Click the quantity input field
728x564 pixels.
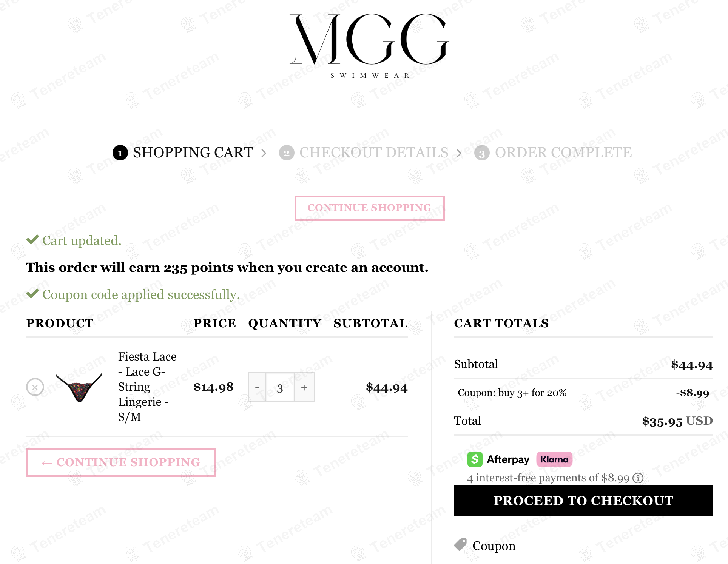click(280, 387)
